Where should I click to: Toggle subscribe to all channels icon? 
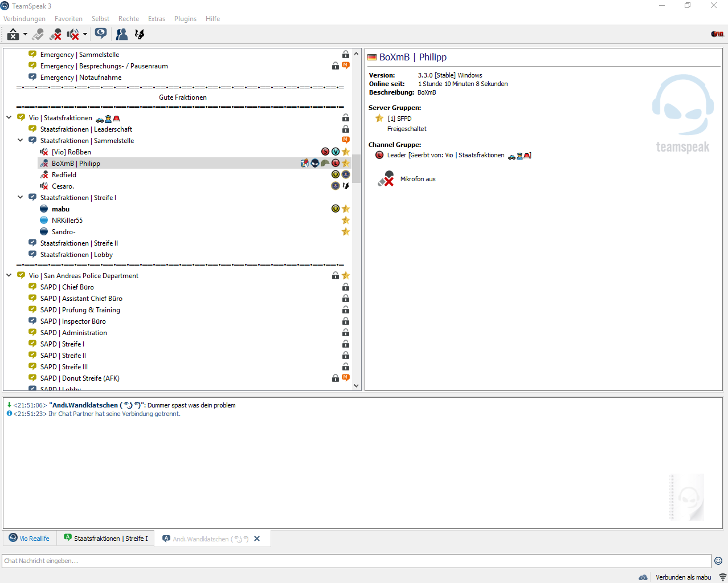[x=101, y=34]
